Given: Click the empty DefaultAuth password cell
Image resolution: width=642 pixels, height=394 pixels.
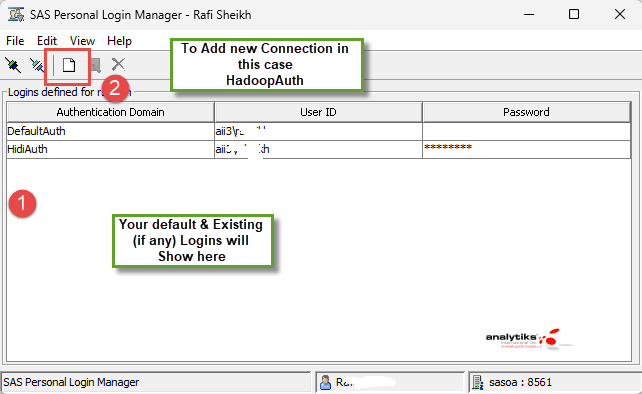Looking at the screenshot, I should 527,131.
